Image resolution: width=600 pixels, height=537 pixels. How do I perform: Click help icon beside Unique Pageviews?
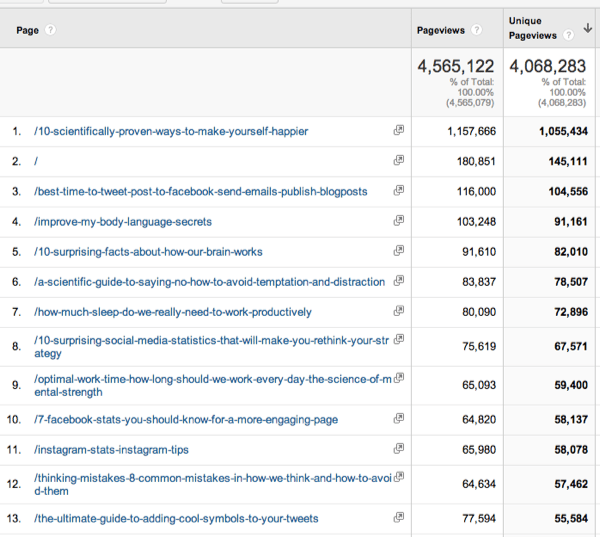click(x=569, y=35)
